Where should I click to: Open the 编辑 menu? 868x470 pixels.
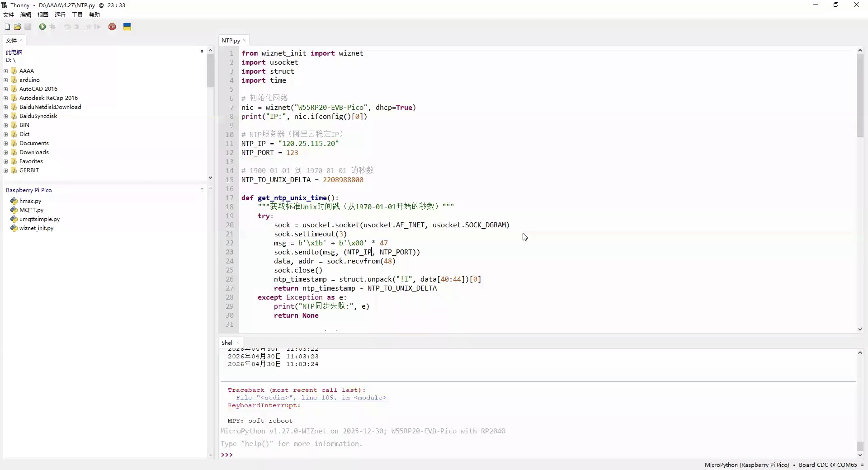pyautogui.click(x=26, y=15)
